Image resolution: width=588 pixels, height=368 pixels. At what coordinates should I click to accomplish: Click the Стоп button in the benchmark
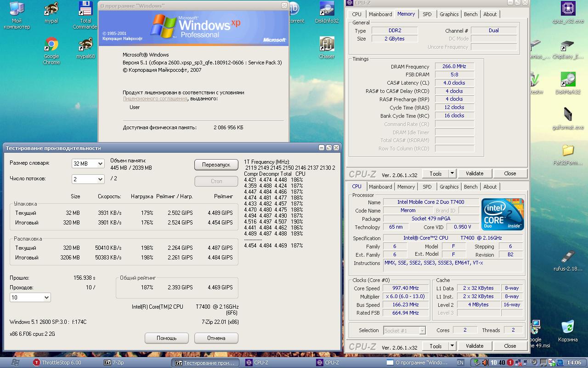(216, 181)
